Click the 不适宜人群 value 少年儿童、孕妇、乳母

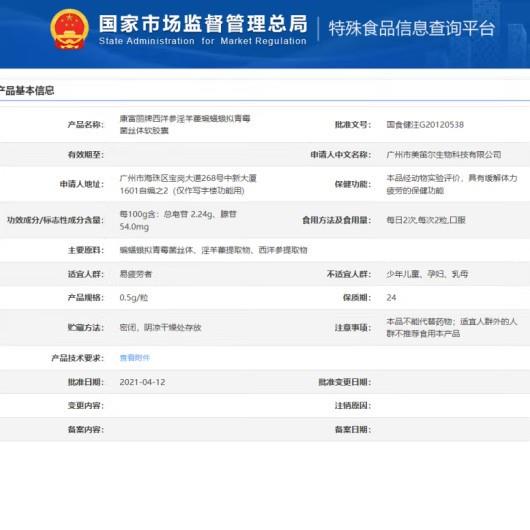(x=427, y=274)
